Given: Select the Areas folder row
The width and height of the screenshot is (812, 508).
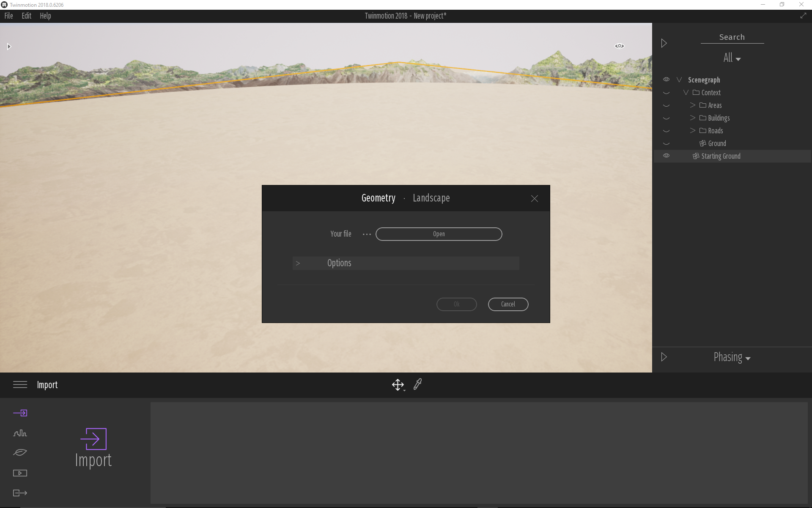Looking at the screenshot, I should pos(732,105).
